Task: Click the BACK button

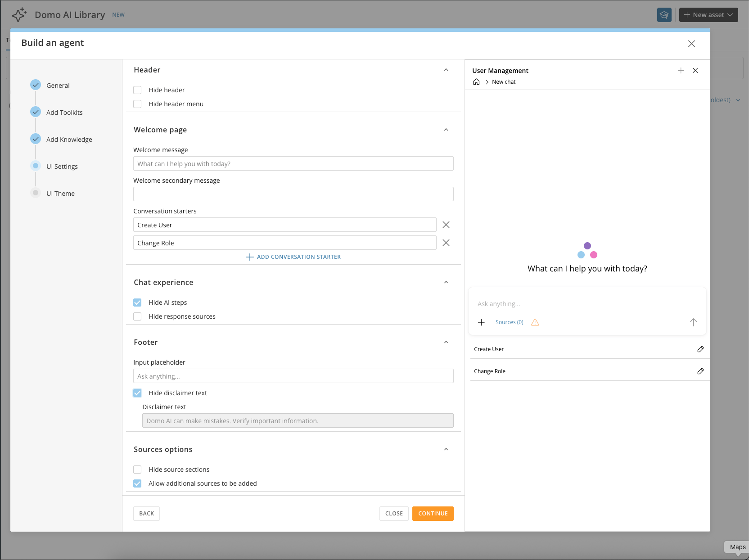Action: [146, 514]
